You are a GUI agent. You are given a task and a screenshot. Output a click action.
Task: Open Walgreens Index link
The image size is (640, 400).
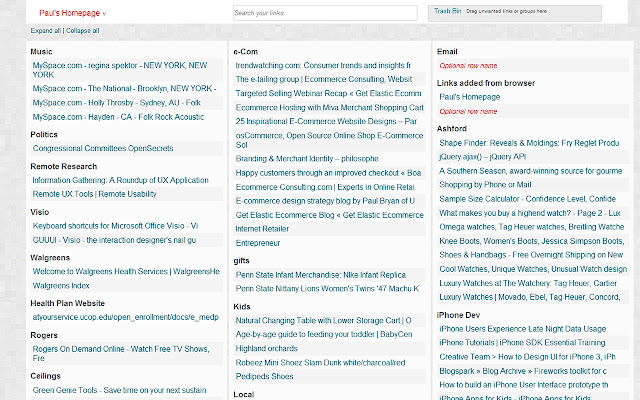click(61, 286)
